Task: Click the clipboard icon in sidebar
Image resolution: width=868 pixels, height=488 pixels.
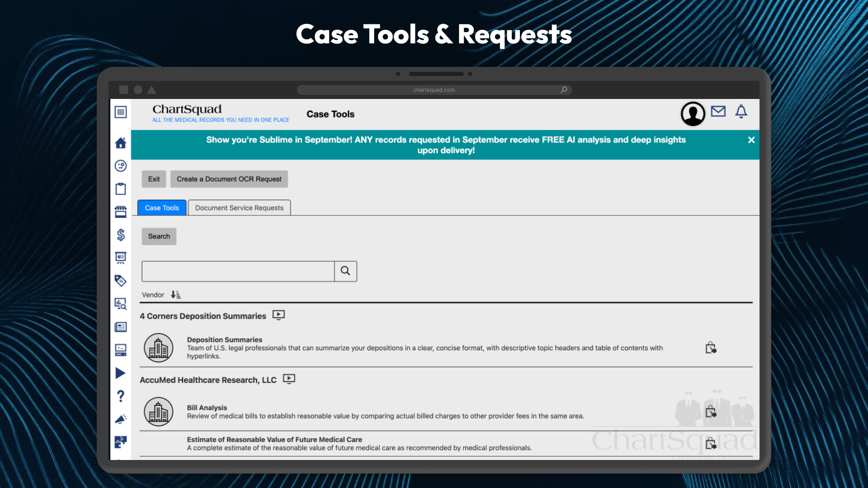Action: tap(120, 189)
